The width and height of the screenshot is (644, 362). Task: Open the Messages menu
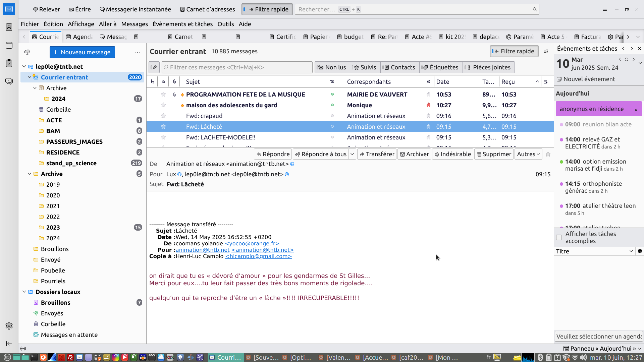[134, 24]
